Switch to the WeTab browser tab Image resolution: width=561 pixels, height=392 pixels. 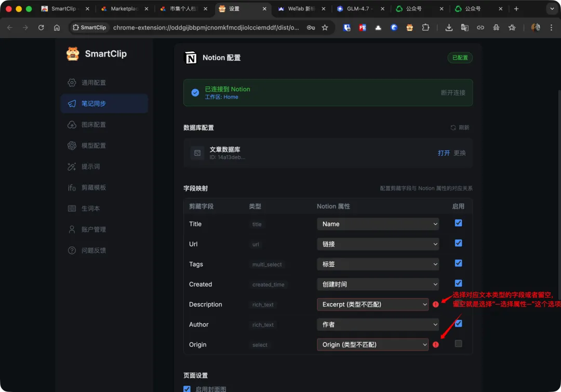[x=302, y=9]
